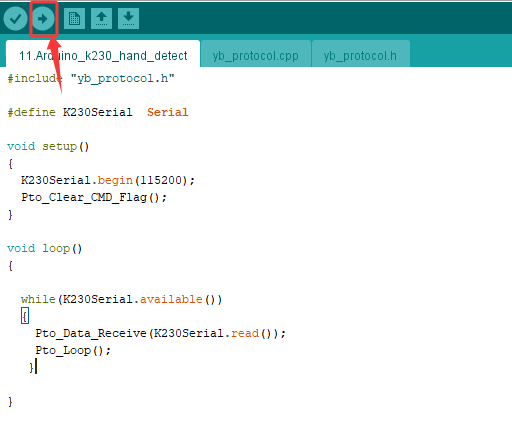
Task: Click the orange Serial keyword in #define
Action: (x=168, y=112)
